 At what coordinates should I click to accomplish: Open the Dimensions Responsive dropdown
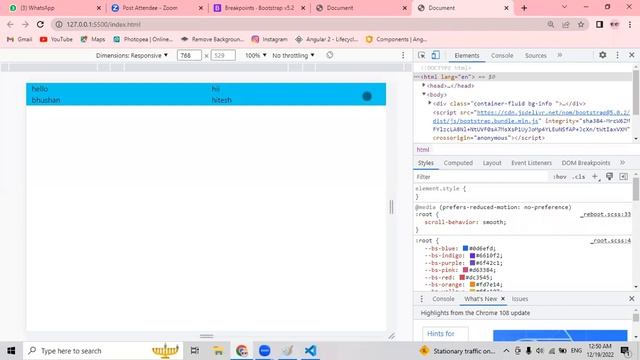tap(132, 55)
